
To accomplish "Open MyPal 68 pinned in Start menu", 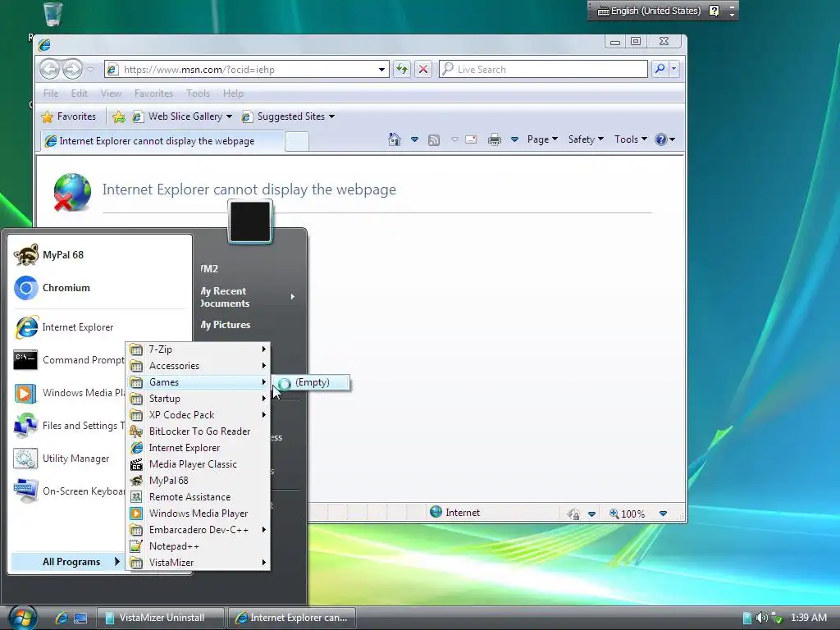I will [x=100, y=255].
